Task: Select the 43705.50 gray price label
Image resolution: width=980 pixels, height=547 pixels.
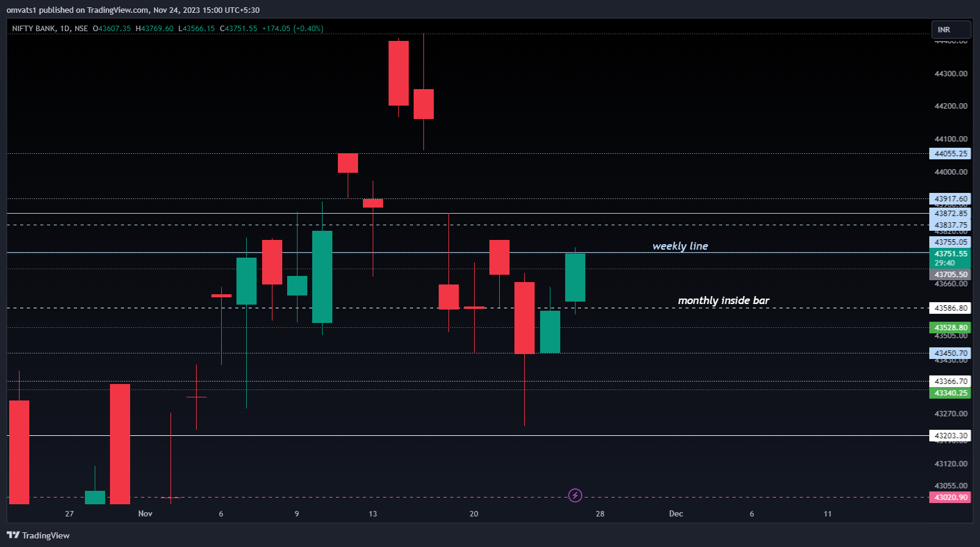Action: coord(950,275)
